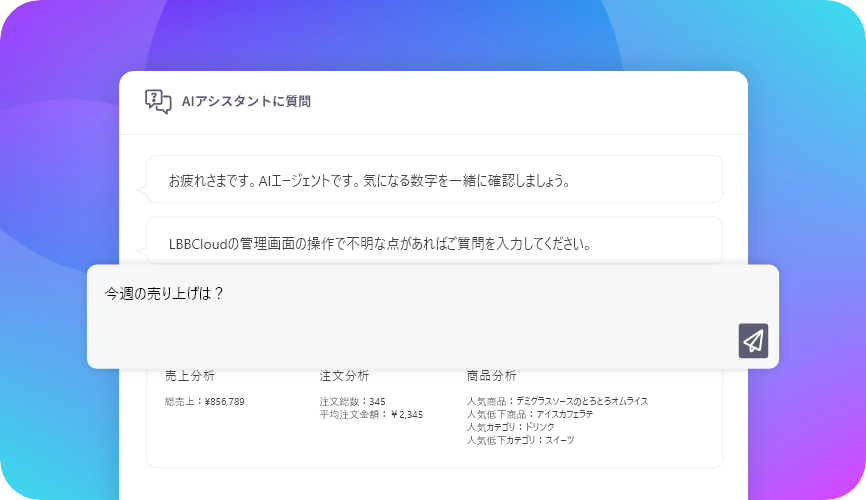Open the 商品分析 section heading
Image resolution: width=866 pixels, height=500 pixels.
point(491,376)
